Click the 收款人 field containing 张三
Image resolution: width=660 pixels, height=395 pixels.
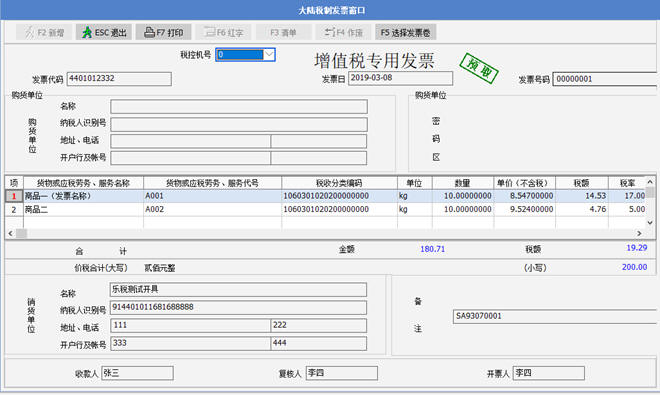click(137, 373)
